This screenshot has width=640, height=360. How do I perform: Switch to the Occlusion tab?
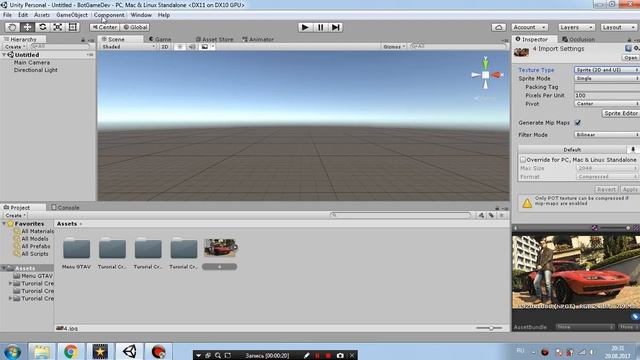pos(578,39)
